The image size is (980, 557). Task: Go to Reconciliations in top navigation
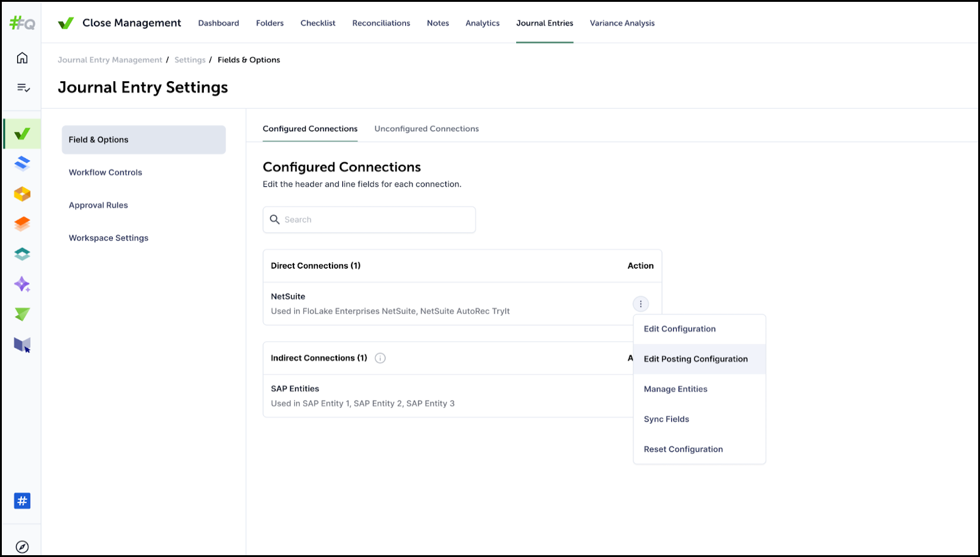click(x=381, y=23)
